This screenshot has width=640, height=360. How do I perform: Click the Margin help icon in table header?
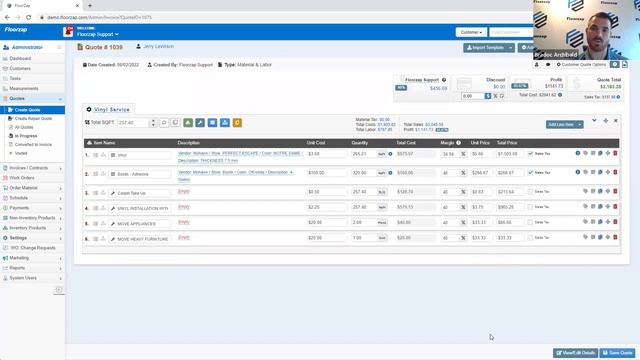click(x=458, y=143)
